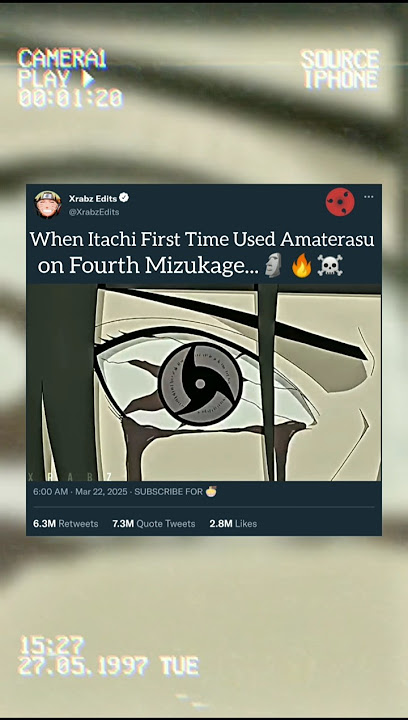Click the Xrabz Edits display name

tap(93, 198)
